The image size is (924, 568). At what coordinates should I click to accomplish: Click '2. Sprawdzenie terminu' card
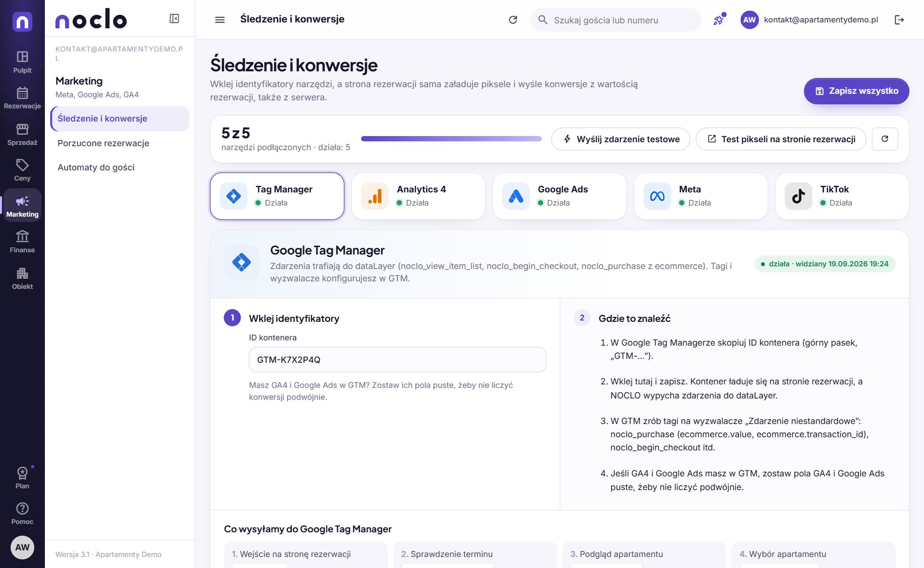pos(475,555)
